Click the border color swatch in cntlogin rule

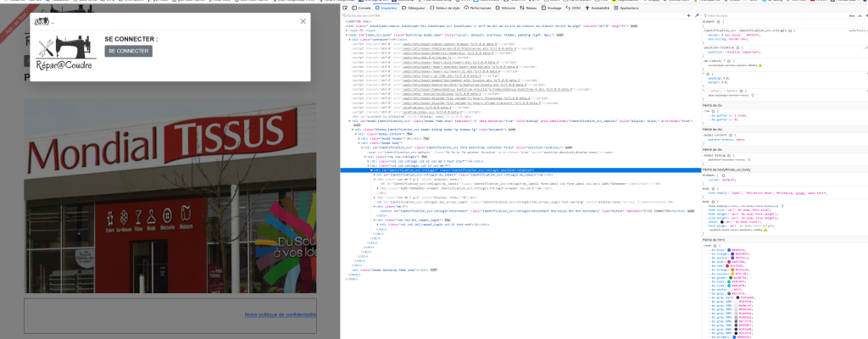pos(742,35)
